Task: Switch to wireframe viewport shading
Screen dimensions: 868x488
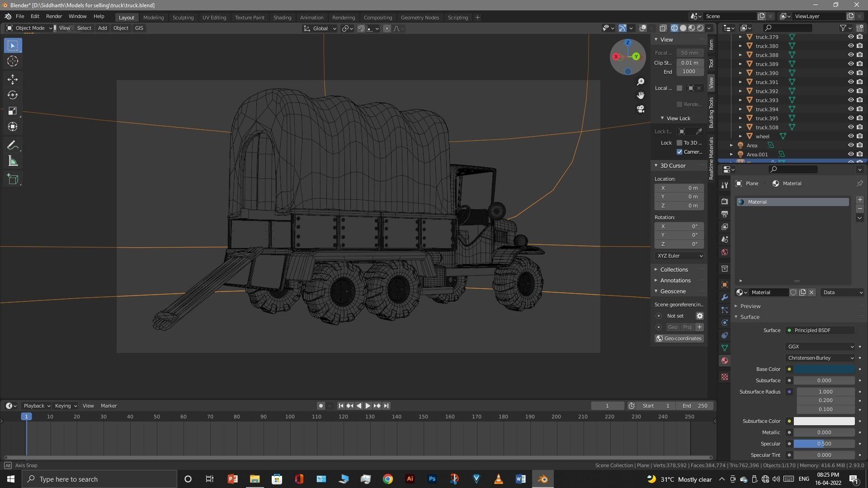Action: [x=675, y=28]
